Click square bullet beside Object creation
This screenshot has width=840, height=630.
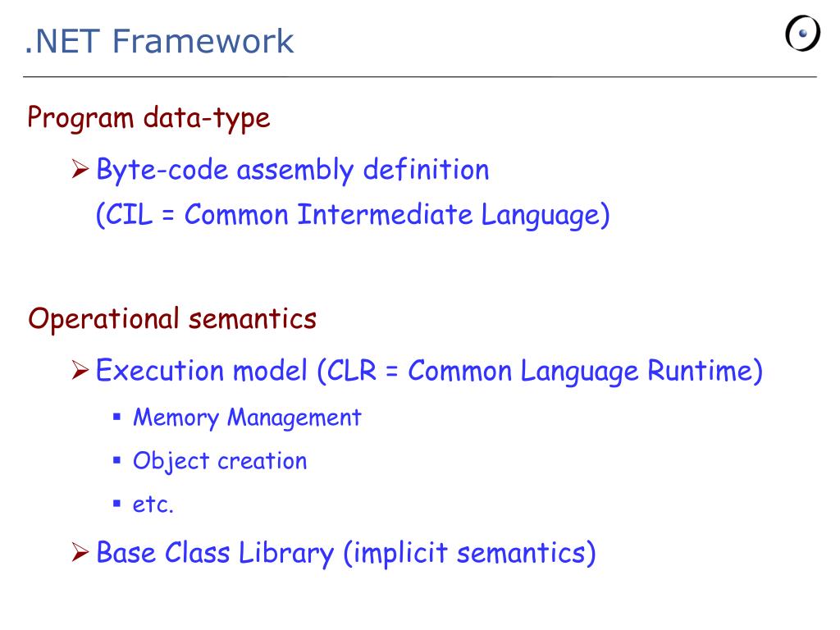tap(116, 459)
